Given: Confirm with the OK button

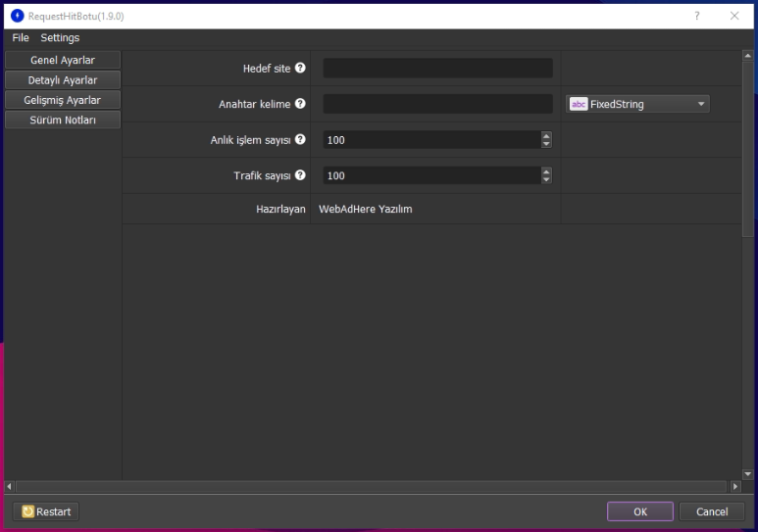Looking at the screenshot, I should (x=639, y=511).
